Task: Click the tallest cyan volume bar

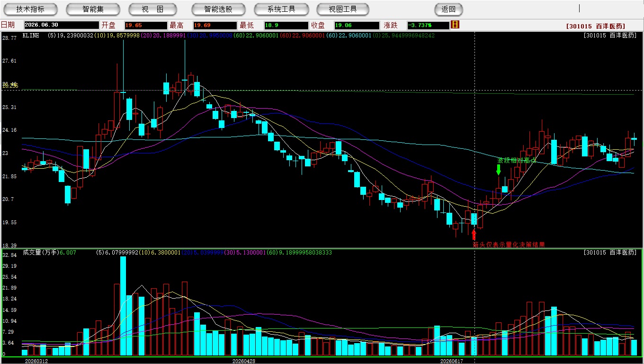Action: (123, 306)
